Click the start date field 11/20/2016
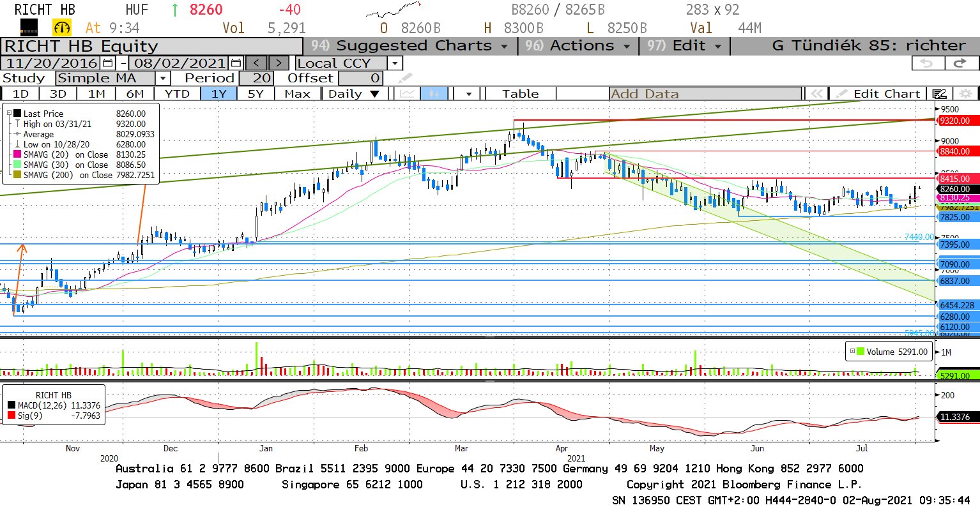 point(52,63)
